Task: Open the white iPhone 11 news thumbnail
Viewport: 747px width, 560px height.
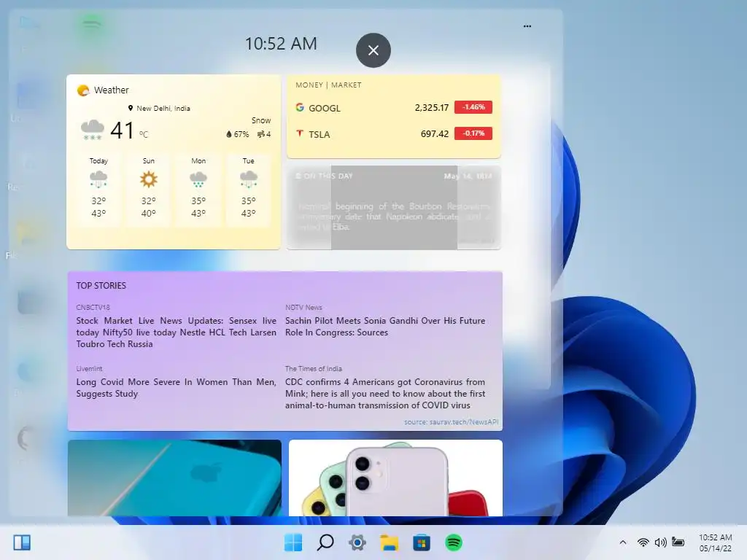Action: tap(395, 478)
